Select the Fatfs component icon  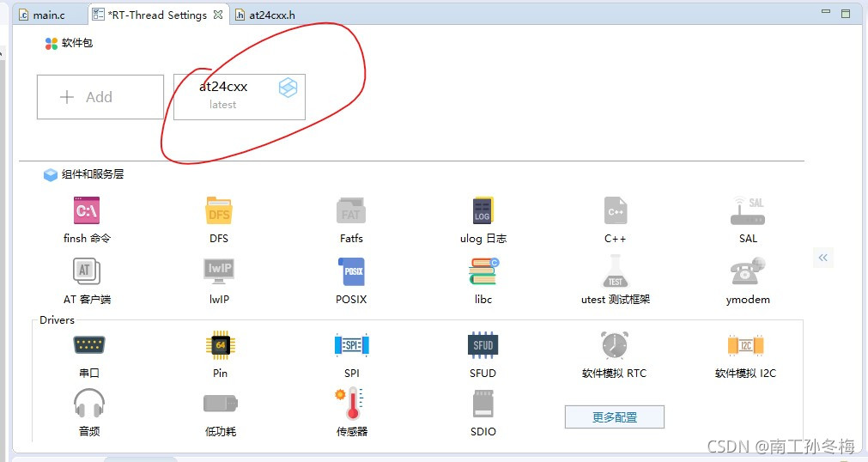(x=351, y=210)
